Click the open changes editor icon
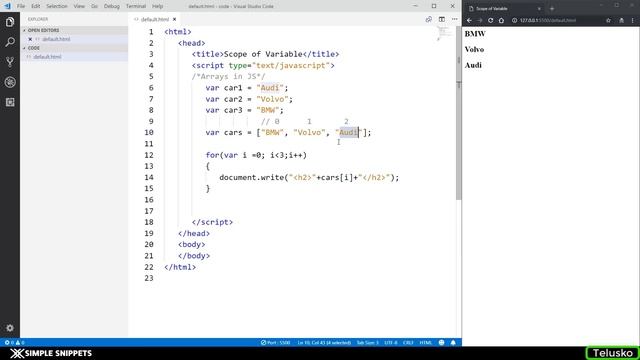The width and height of the screenshot is (640, 360). click(429, 19)
